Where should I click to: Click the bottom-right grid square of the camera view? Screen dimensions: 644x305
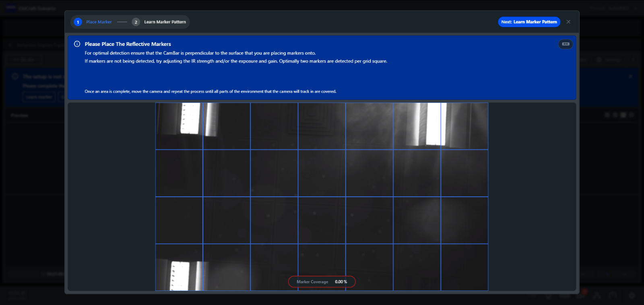[x=464, y=267]
